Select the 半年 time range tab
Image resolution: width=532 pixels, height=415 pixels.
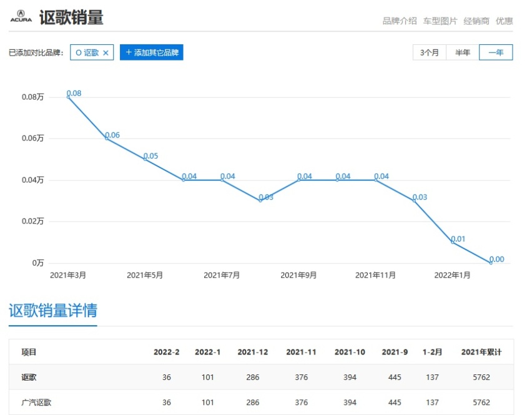coord(463,52)
